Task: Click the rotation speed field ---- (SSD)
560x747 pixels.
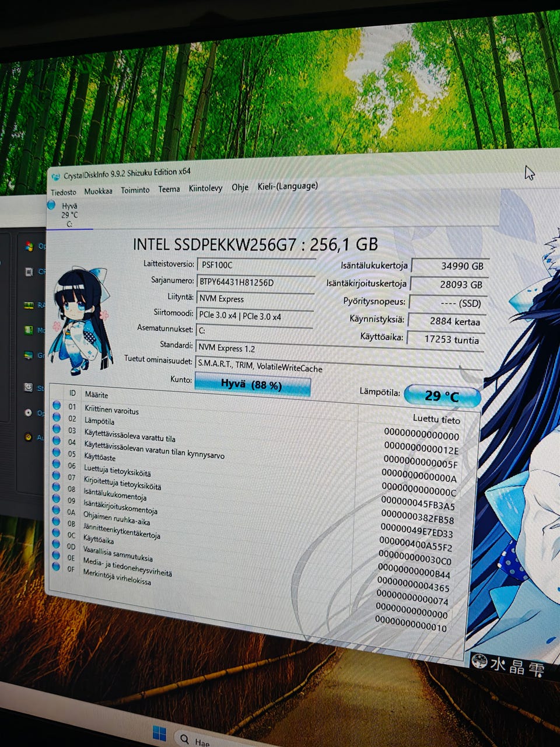Action: [447, 303]
